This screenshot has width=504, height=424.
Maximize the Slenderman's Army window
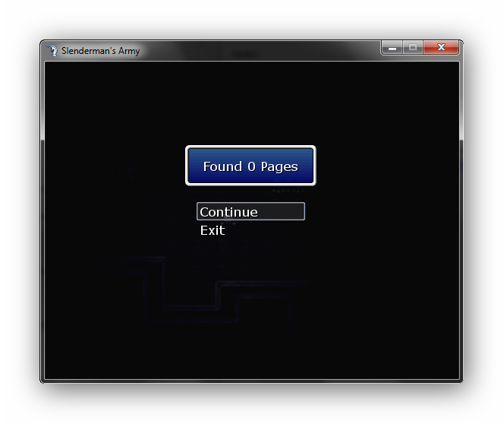coord(413,48)
